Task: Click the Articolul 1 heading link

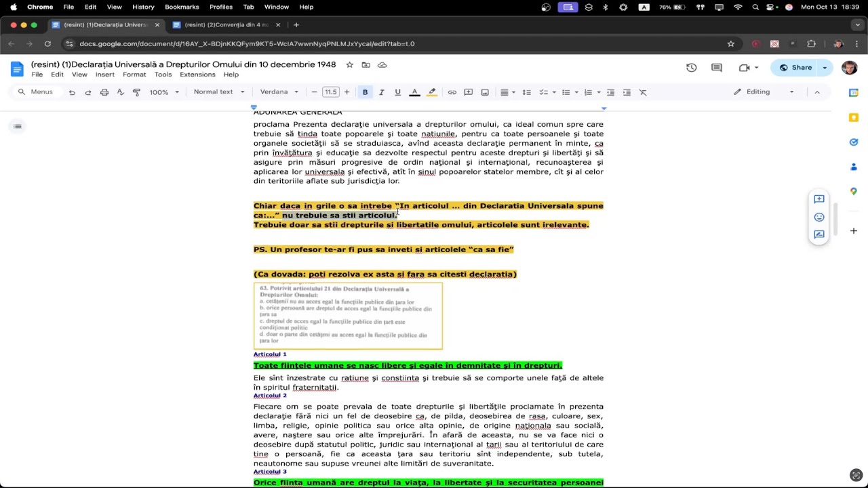Action: click(270, 354)
